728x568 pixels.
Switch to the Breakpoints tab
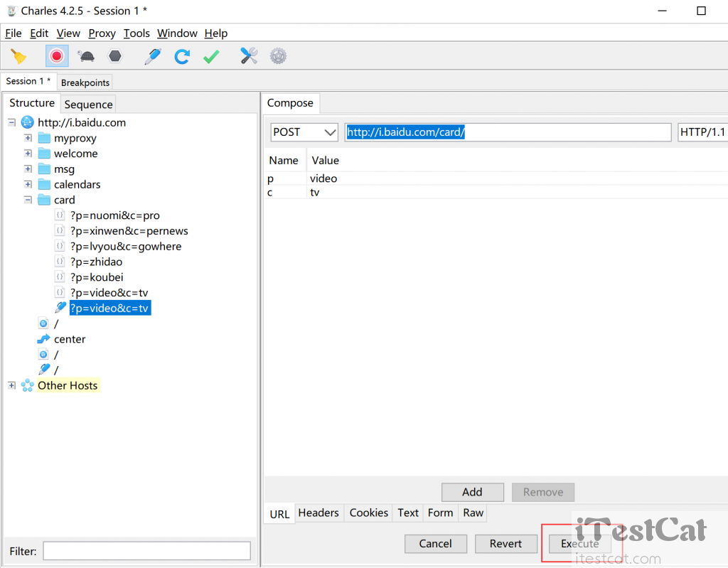click(x=85, y=82)
